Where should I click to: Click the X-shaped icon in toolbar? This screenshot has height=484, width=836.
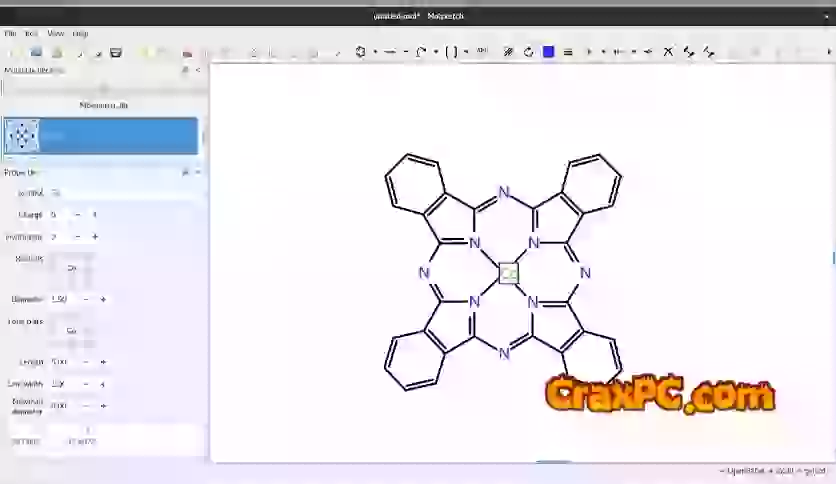tap(669, 52)
